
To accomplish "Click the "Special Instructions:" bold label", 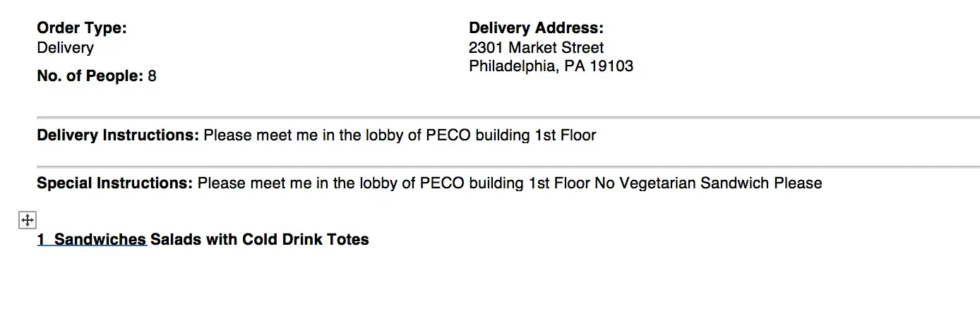I will 114,183.
